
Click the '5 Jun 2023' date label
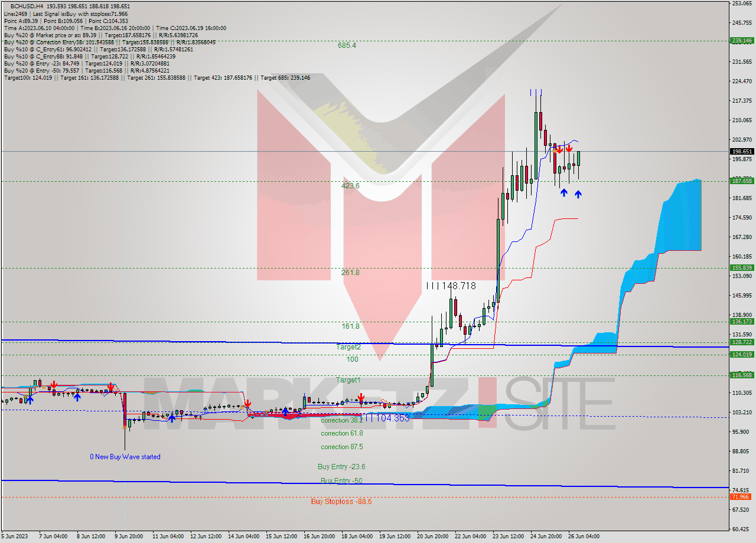(15, 537)
